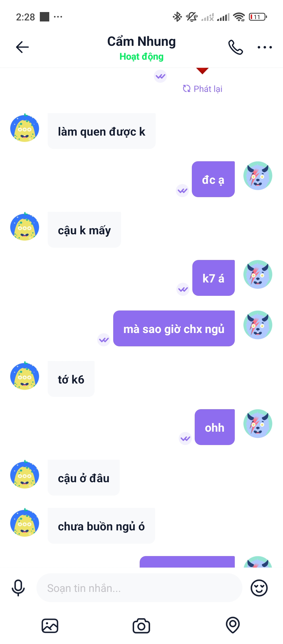Open the camera icon
This screenshot has height=644, width=283.
coord(141,626)
